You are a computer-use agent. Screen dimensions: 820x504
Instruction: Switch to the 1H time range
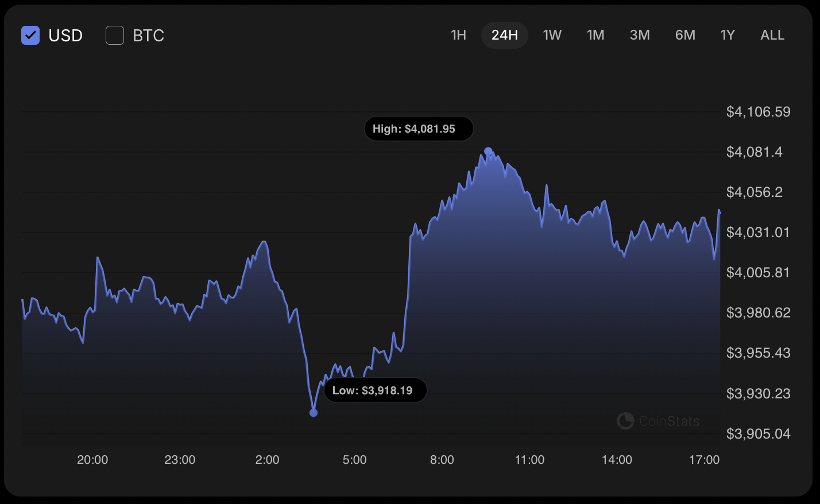point(458,35)
